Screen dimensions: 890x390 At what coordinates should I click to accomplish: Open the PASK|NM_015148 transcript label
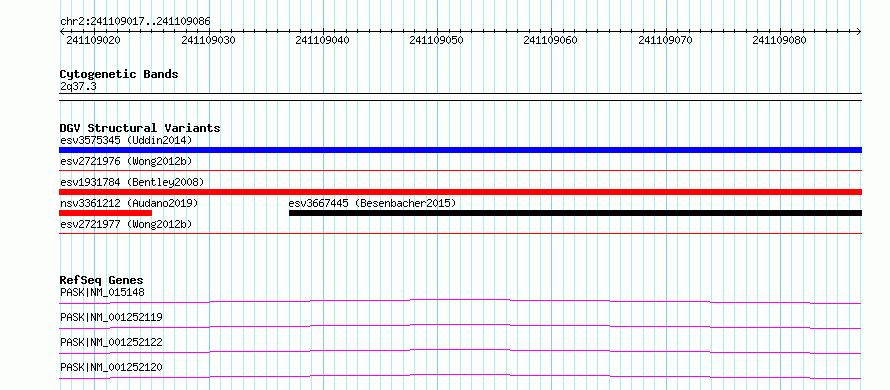click(x=102, y=292)
